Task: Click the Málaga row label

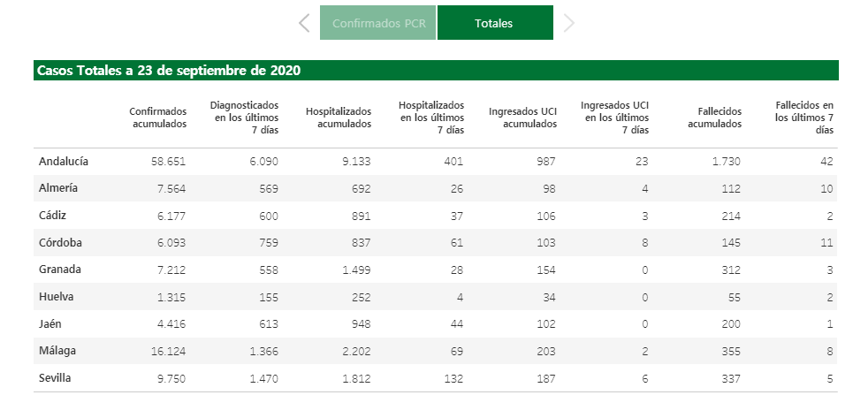Action: pos(57,351)
